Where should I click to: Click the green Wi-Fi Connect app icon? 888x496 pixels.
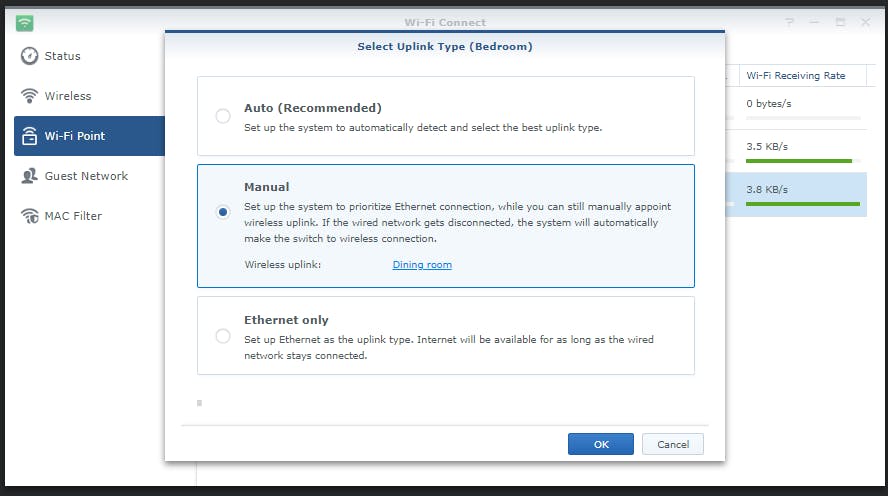click(25, 23)
